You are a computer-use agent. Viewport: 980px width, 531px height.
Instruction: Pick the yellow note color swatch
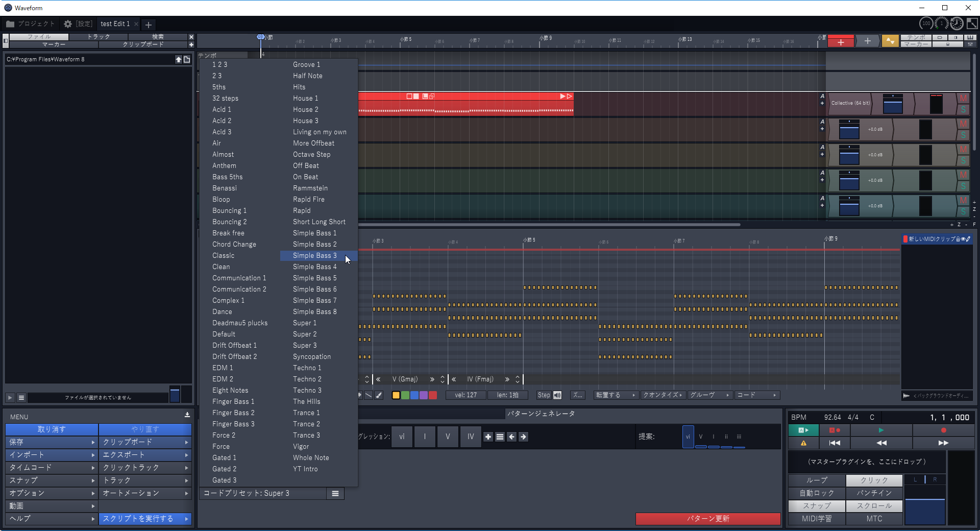coord(396,395)
